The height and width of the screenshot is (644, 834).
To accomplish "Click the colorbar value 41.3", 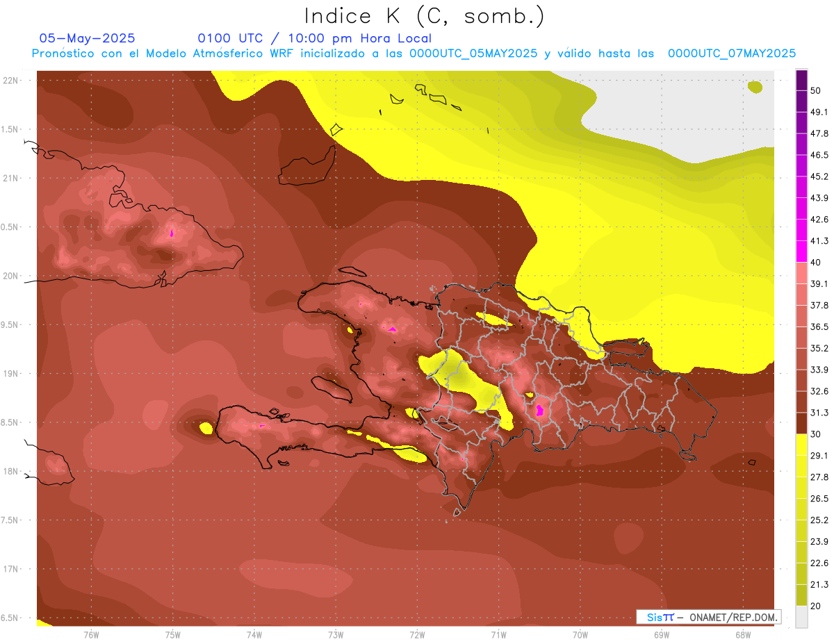I will (820, 241).
